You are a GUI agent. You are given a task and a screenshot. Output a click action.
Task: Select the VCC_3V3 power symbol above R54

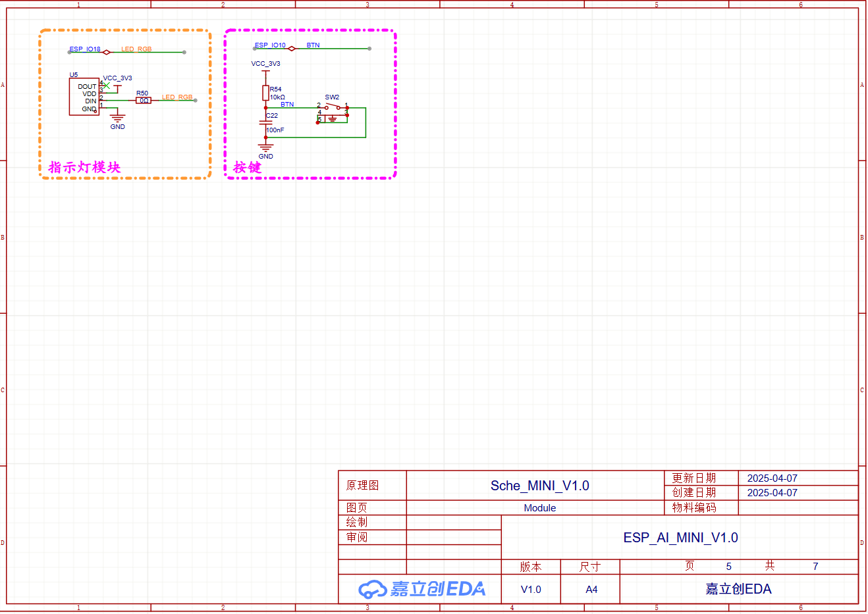(x=265, y=66)
